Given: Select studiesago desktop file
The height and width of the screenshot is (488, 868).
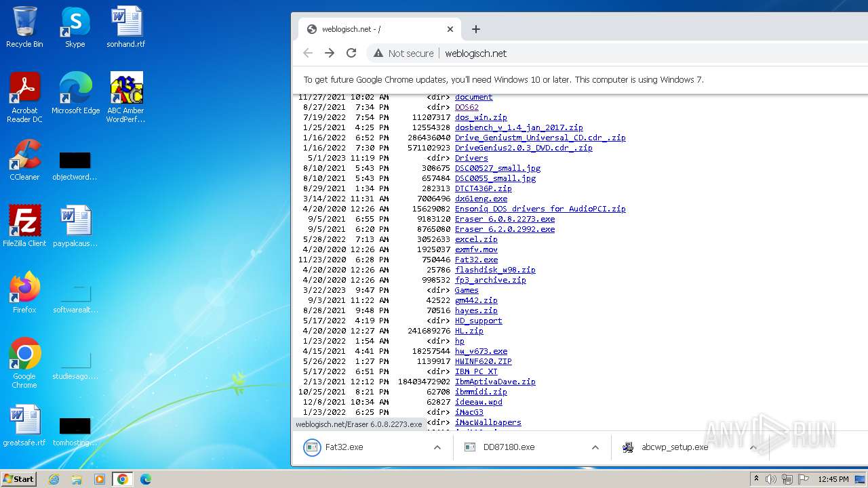Looking at the screenshot, I should coord(75,365).
